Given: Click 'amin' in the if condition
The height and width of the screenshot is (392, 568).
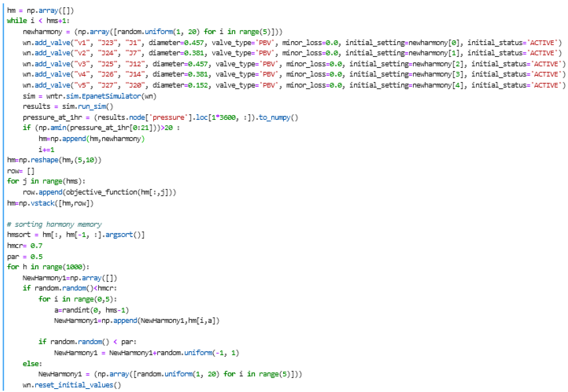Looking at the screenshot, I should (x=58, y=128).
